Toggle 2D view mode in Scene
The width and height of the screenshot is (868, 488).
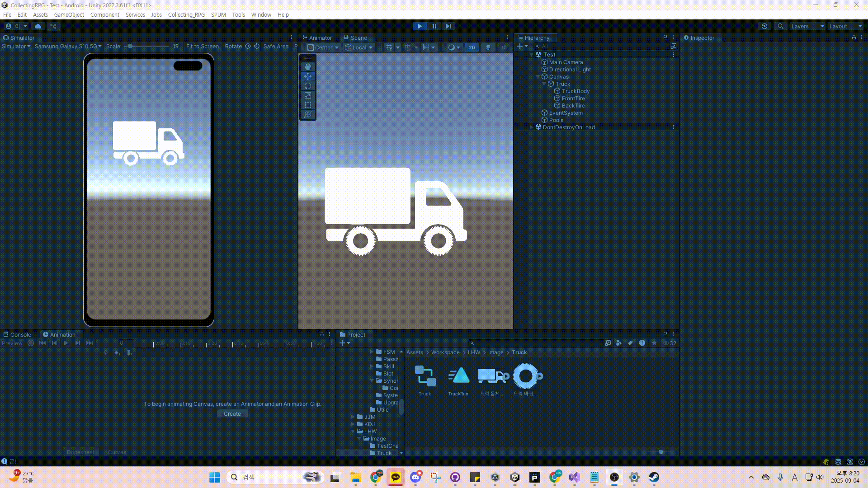[x=472, y=47]
